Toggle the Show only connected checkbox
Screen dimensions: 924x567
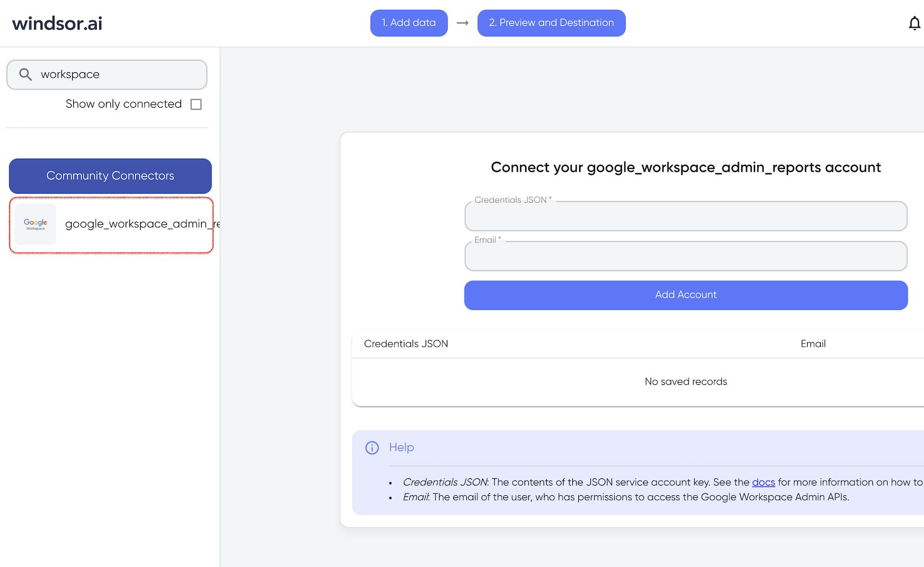coord(196,104)
